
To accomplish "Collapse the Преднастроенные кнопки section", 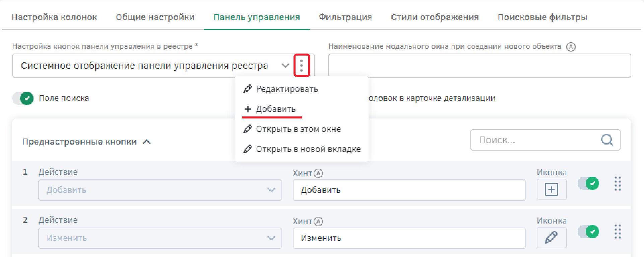I will 147,142.
